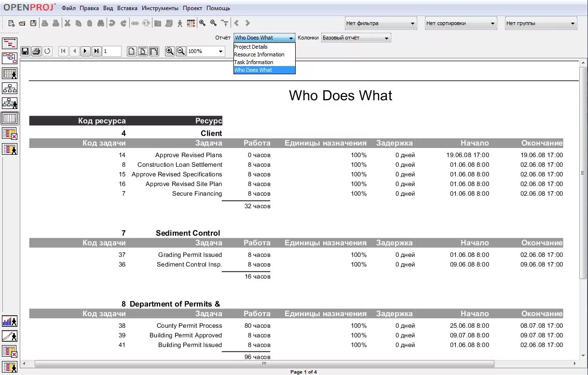The image size is (588, 375).
Task: Click the main toolbar Zoom Out magnifier
Action: pyautogui.click(x=213, y=23)
